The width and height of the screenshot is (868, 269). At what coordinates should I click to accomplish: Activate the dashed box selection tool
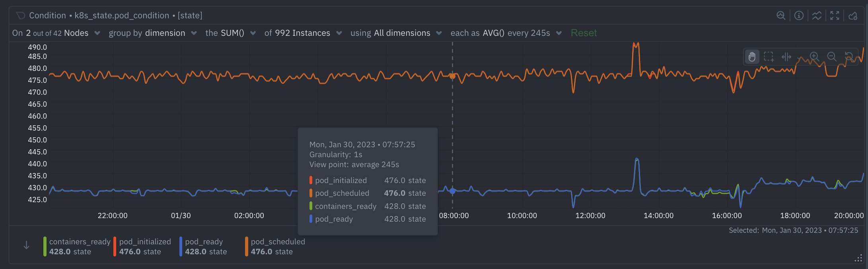coord(769,57)
